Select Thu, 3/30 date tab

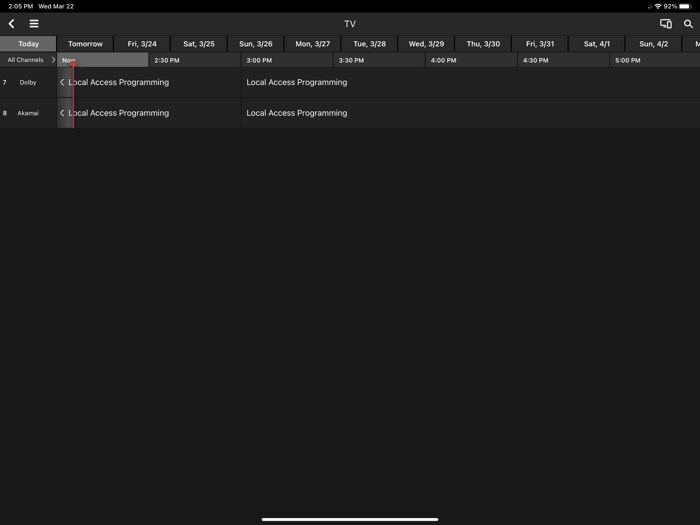click(x=483, y=44)
